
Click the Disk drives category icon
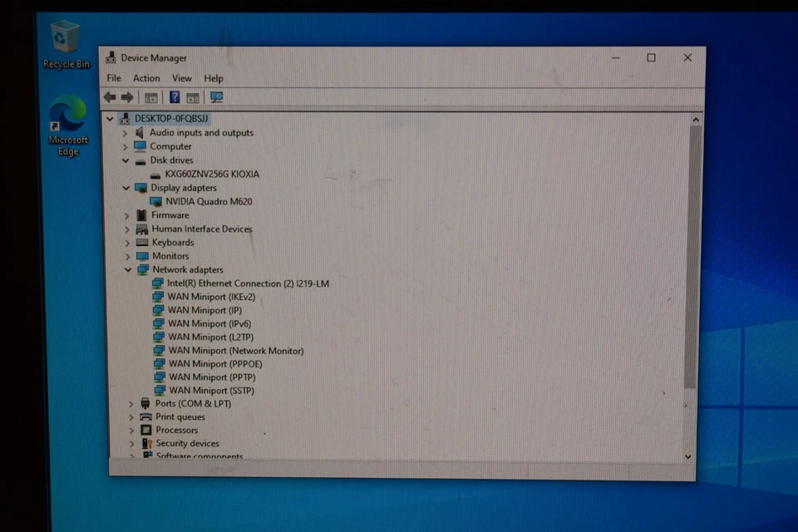pos(140,161)
